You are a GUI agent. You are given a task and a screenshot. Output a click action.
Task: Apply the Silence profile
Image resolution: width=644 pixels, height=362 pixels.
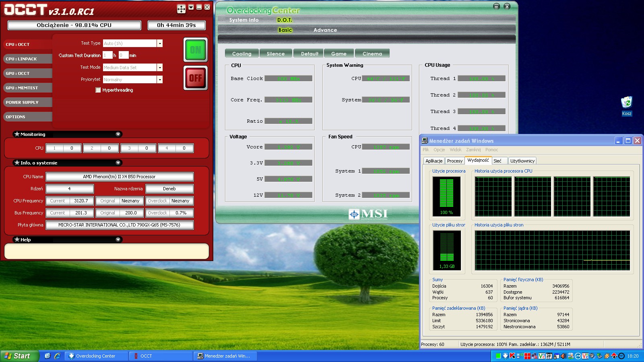point(276,53)
